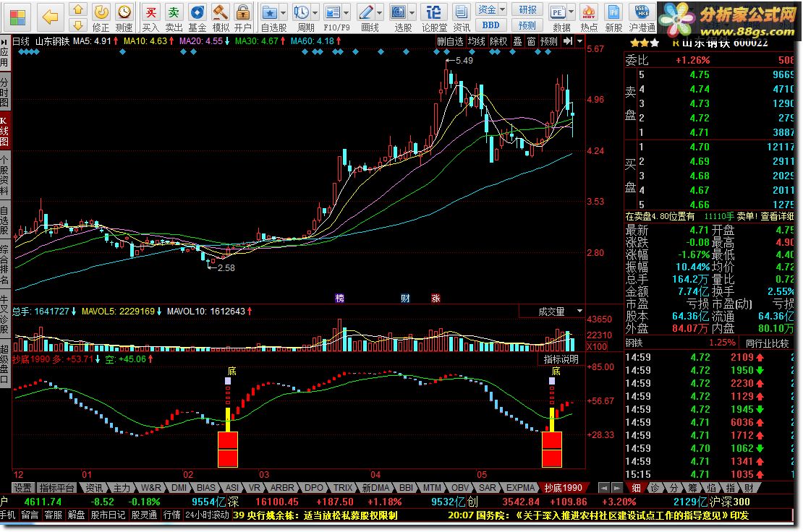Select the EXPMA indicator tab
This screenshot has width=803, height=532.
521,488
